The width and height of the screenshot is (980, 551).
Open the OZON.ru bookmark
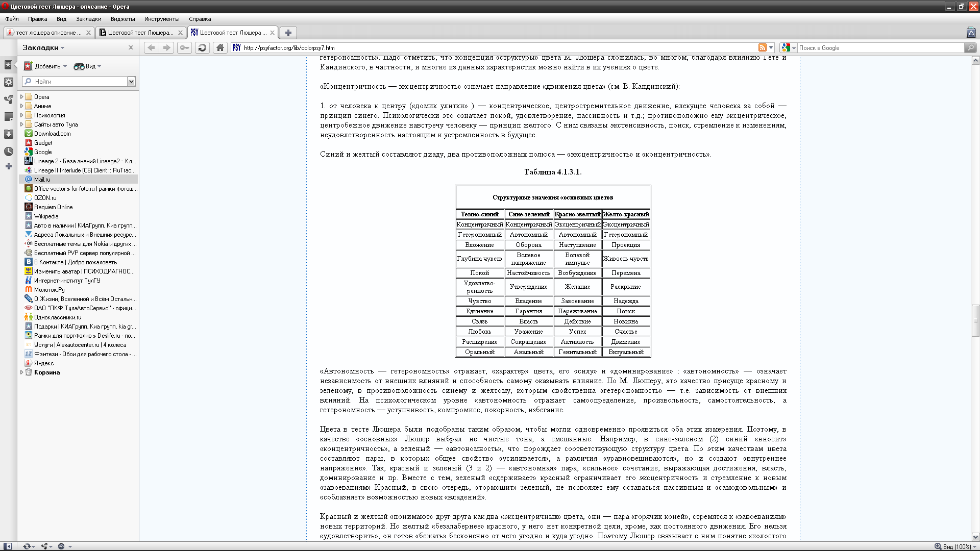click(45, 198)
